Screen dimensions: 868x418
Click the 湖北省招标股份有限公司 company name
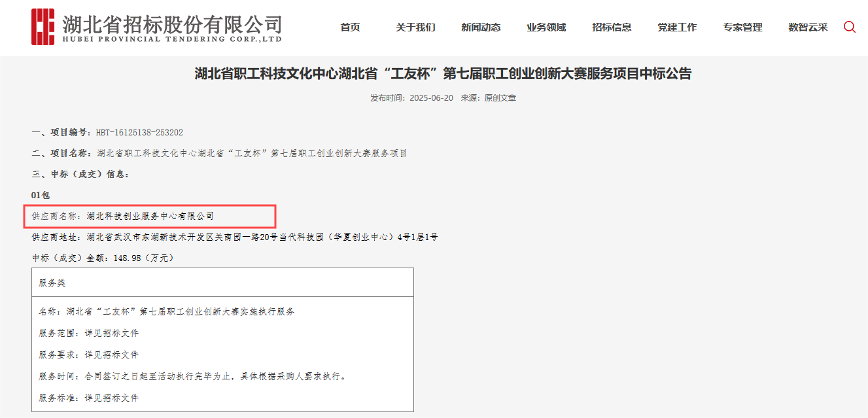click(x=172, y=24)
